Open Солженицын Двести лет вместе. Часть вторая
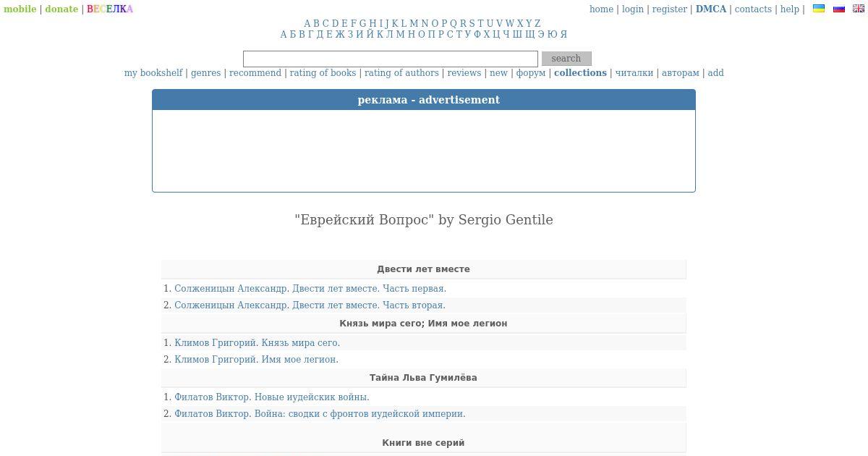Viewport: 868px width, 456px height. point(310,305)
